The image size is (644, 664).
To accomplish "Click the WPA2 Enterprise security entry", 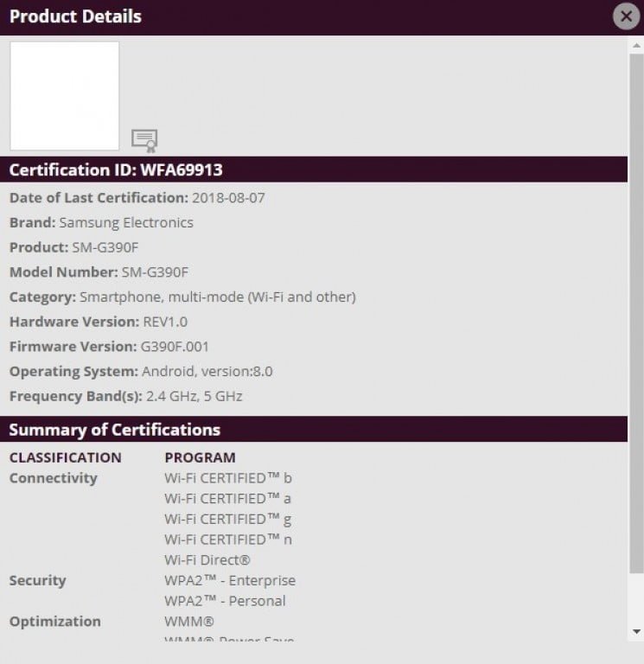I will pos(230,581).
